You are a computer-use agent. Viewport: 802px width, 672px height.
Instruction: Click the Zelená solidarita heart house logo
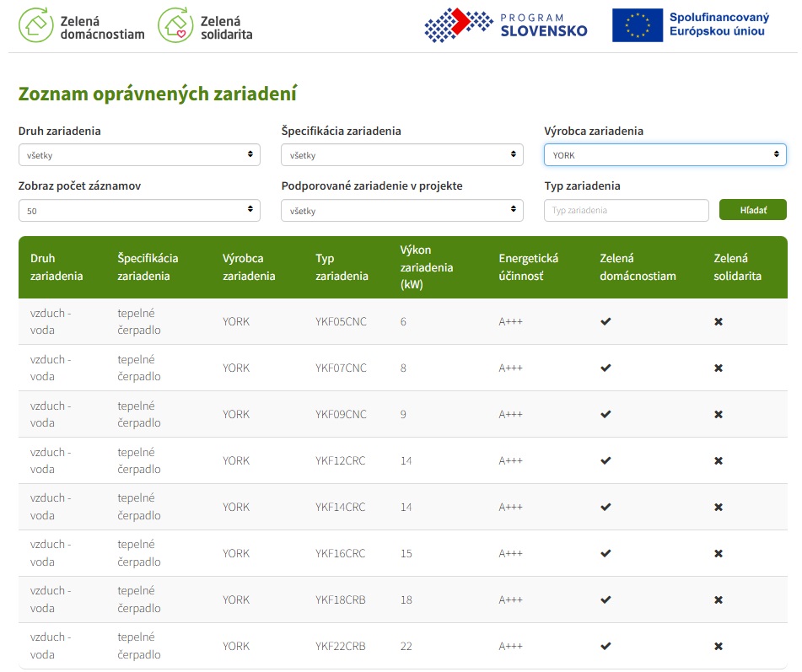175,25
